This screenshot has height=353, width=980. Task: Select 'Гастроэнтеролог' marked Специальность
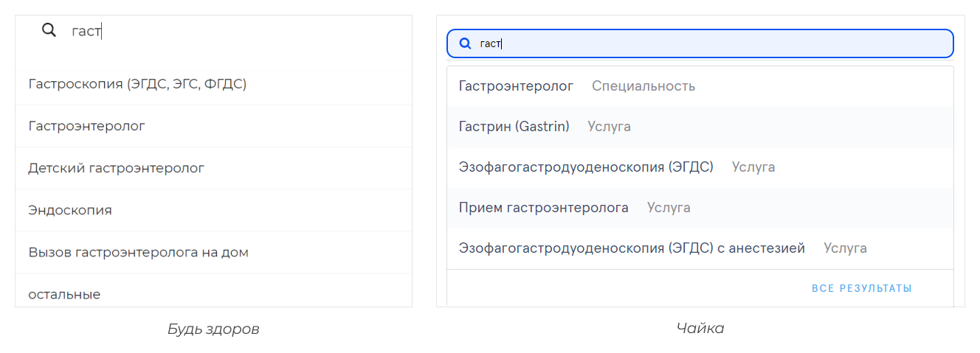(x=516, y=86)
